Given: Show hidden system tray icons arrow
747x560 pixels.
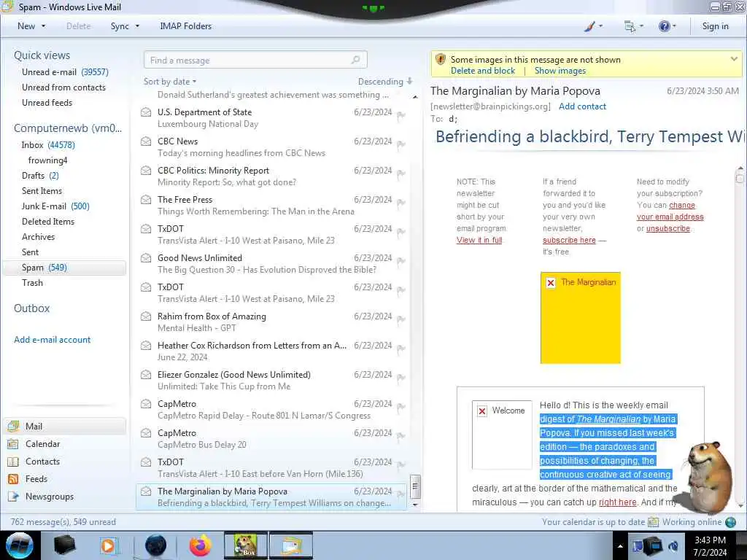Looking at the screenshot, I should 620,546.
